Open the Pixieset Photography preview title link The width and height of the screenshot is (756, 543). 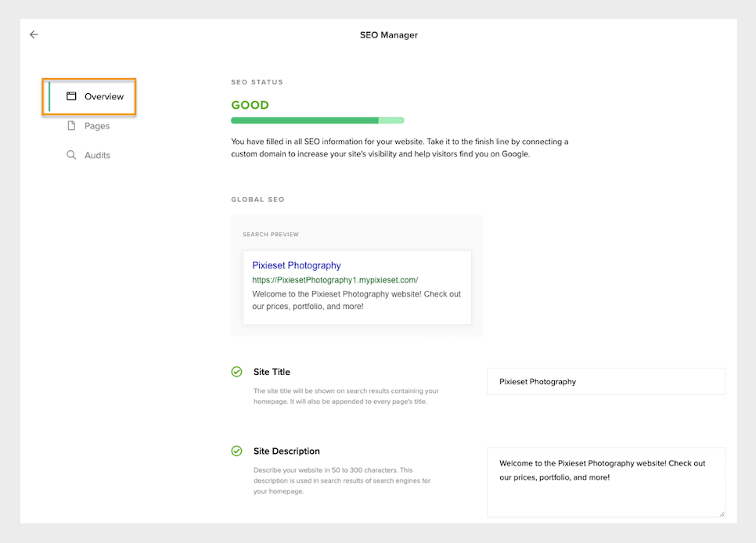tap(297, 265)
